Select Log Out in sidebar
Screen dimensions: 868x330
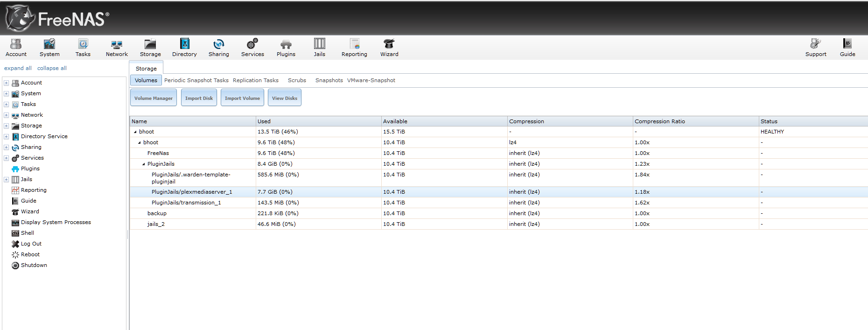tap(31, 244)
